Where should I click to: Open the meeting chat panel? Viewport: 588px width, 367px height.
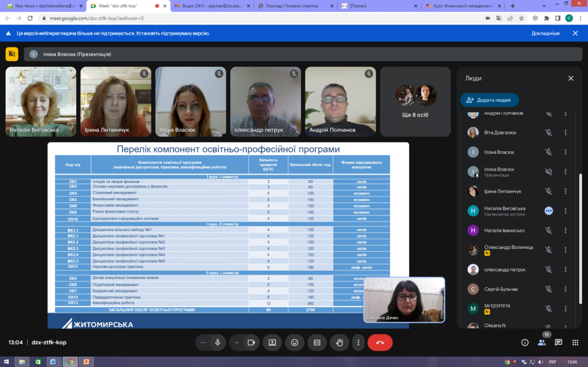click(x=558, y=343)
